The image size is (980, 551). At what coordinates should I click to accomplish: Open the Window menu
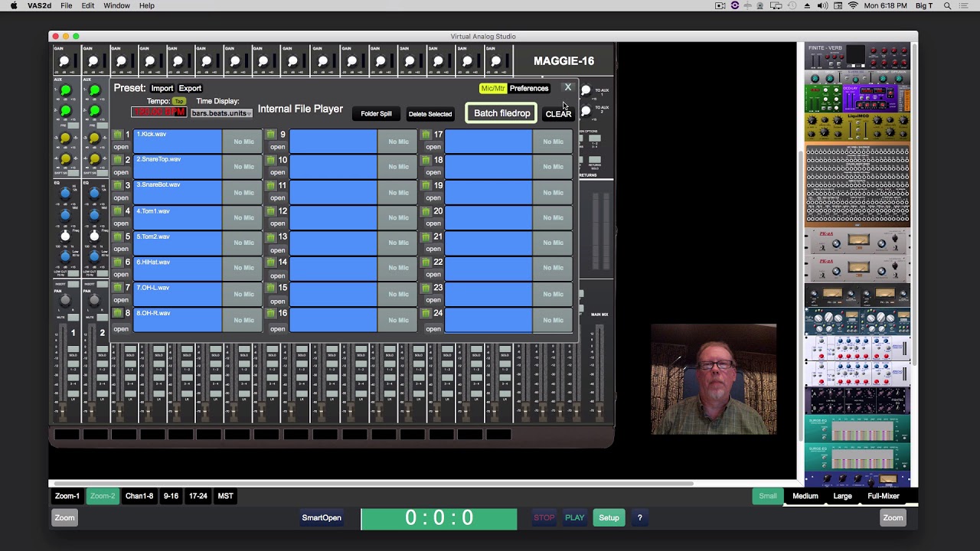tap(116, 5)
